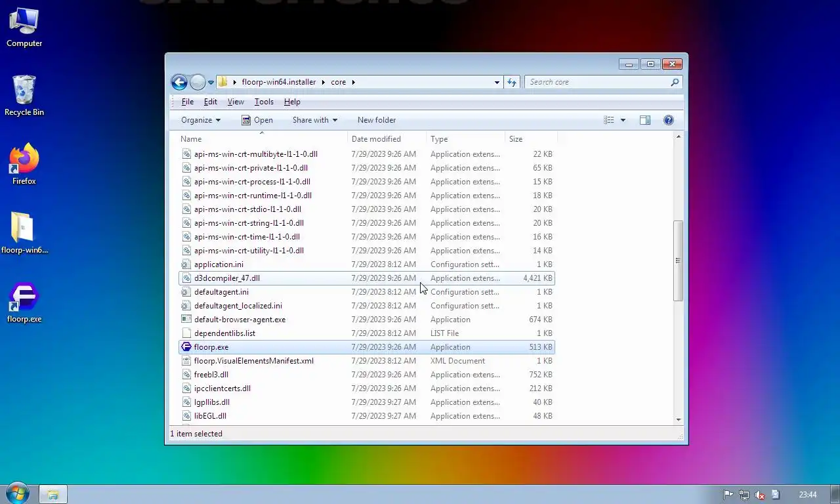Click the floorp.VisualElementsManifest.xml file icon
Screen dimensions: 840x504
pyautogui.click(x=186, y=361)
